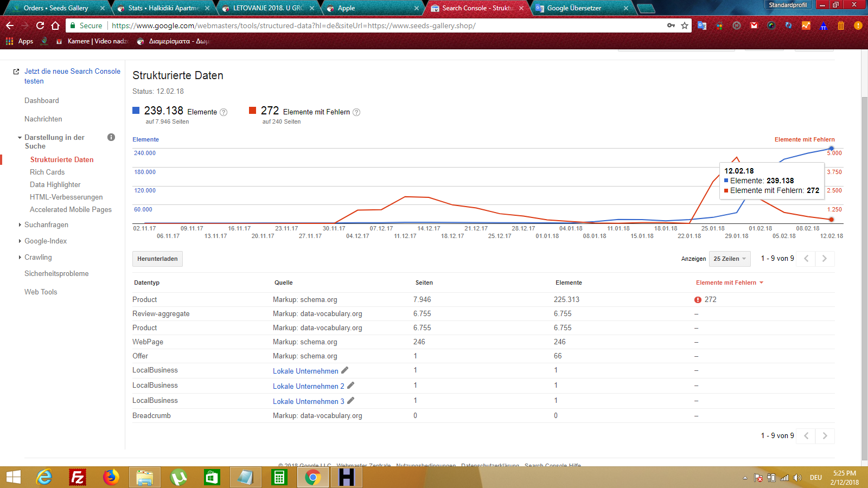Edit Lokale Unternehmen 2 with the pencil icon
868x488 pixels.
[x=351, y=386]
